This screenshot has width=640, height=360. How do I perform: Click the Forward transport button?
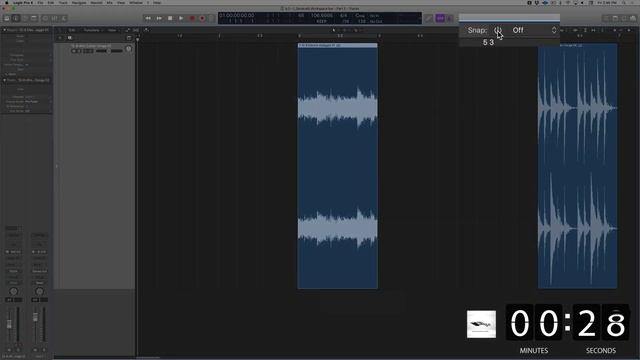[x=159, y=18]
